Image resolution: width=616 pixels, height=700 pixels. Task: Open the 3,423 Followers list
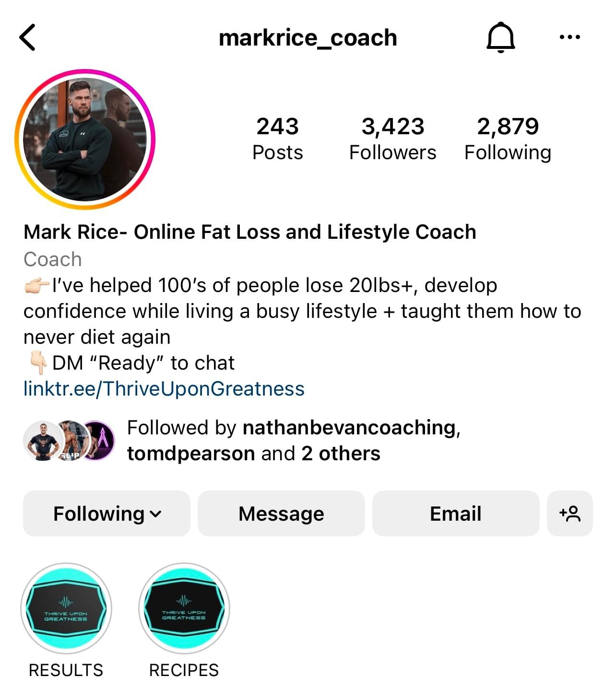click(x=392, y=139)
